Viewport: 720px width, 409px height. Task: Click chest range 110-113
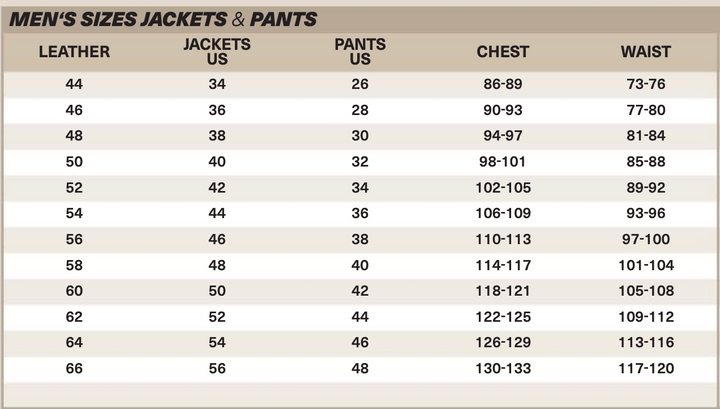pos(502,239)
